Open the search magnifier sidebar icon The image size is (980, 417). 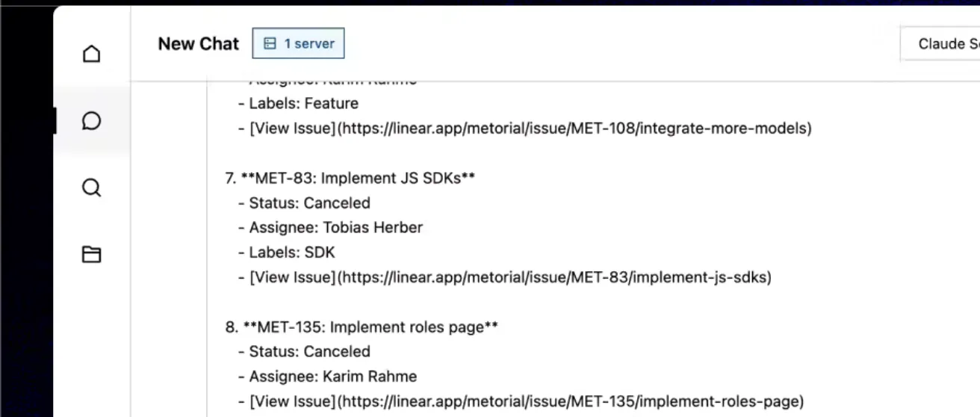click(91, 188)
